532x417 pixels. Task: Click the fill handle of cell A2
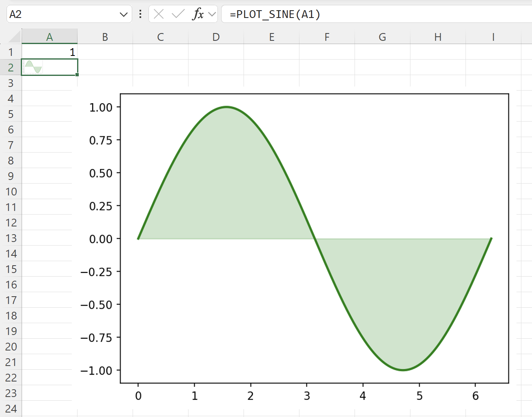point(77,75)
